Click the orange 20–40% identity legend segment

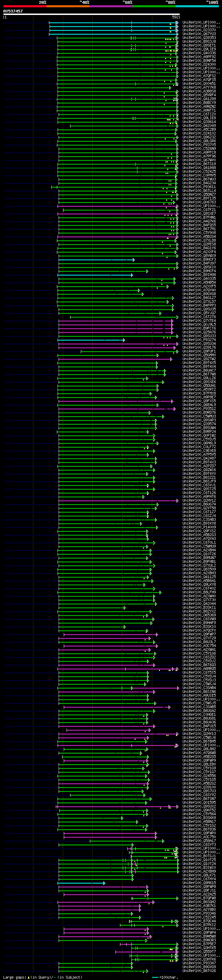pos(68,6)
